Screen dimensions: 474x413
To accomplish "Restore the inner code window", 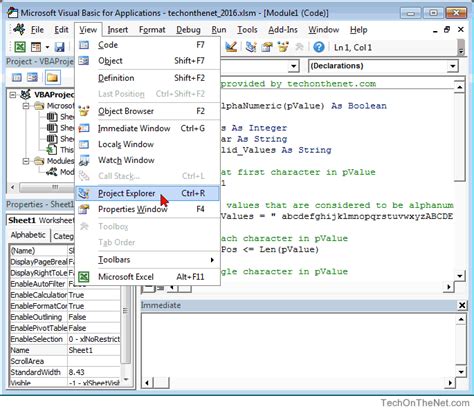I will point(447,30).
